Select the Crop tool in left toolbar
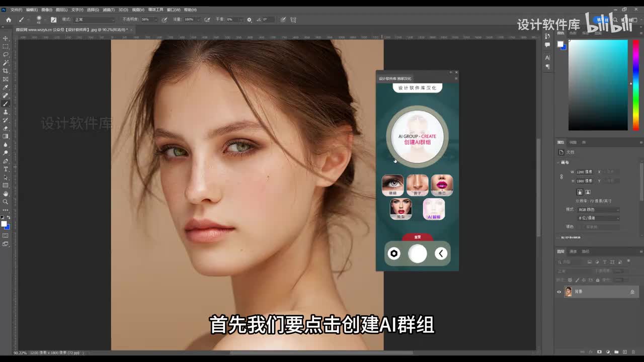 pos(6,71)
